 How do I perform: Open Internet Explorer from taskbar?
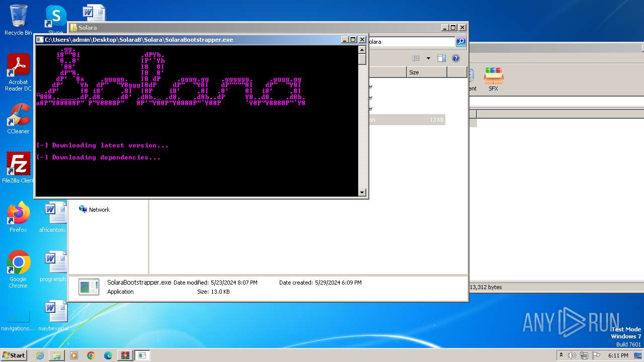click(x=40, y=355)
